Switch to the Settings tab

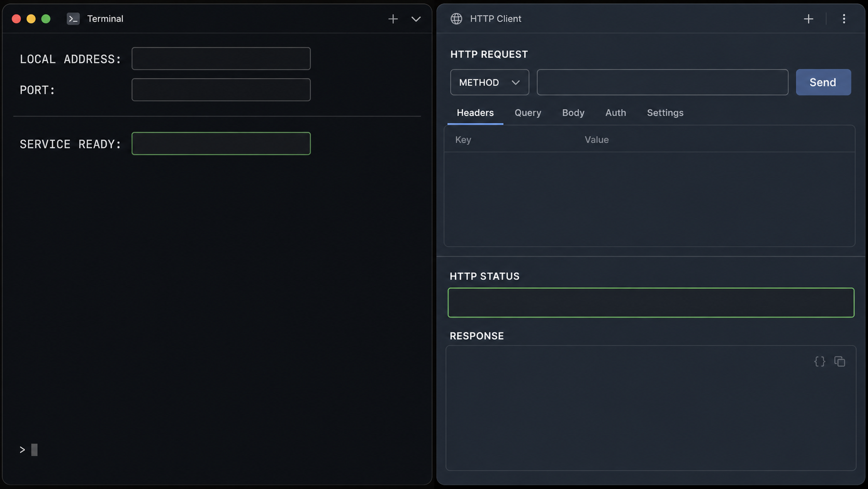pyautogui.click(x=665, y=113)
